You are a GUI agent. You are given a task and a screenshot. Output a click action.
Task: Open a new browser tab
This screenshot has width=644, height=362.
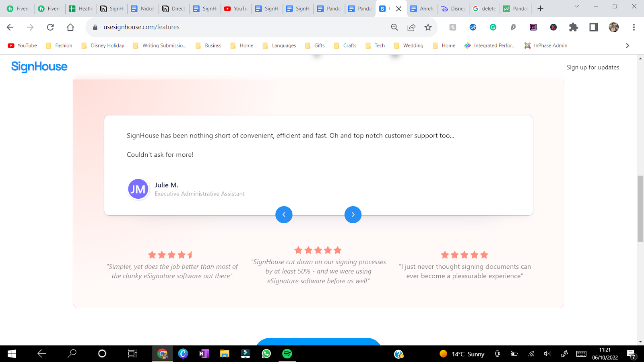pyautogui.click(x=541, y=8)
